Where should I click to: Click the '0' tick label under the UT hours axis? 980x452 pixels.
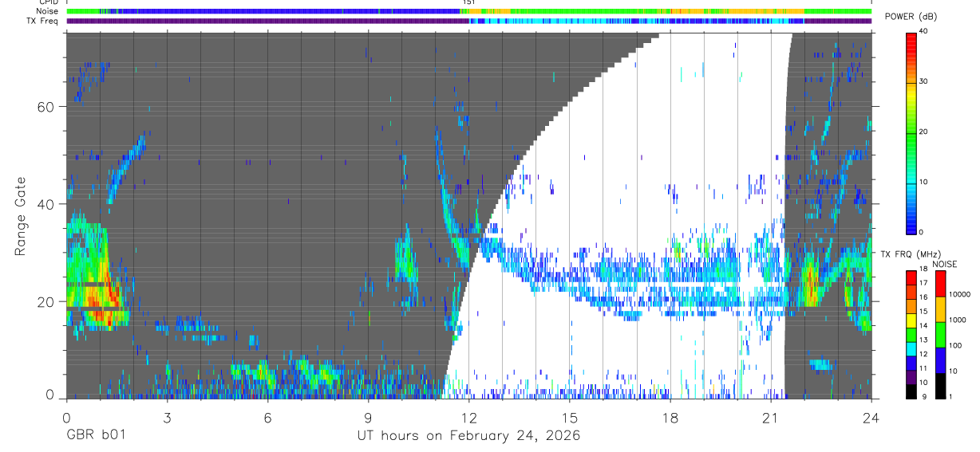pos(65,418)
